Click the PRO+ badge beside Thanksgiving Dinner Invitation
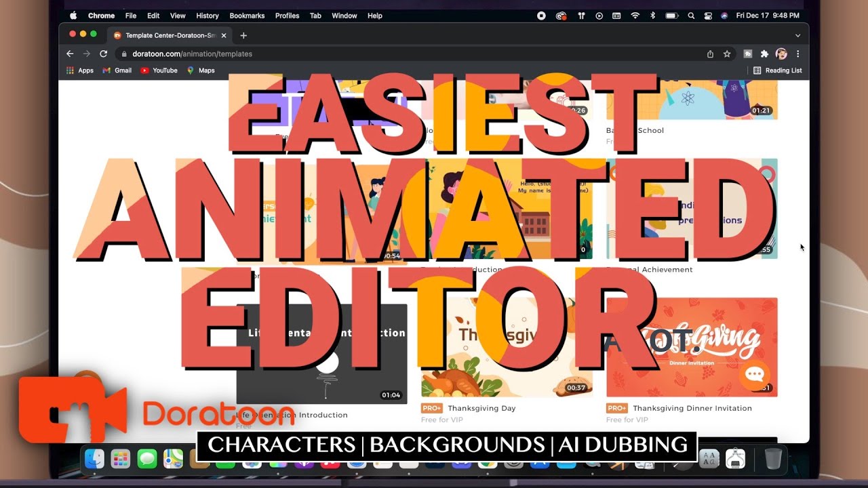 coord(617,408)
